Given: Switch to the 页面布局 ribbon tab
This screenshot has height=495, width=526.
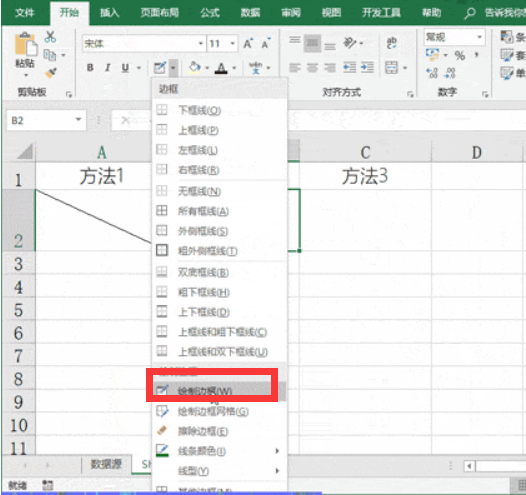Looking at the screenshot, I should pyautogui.click(x=160, y=13).
